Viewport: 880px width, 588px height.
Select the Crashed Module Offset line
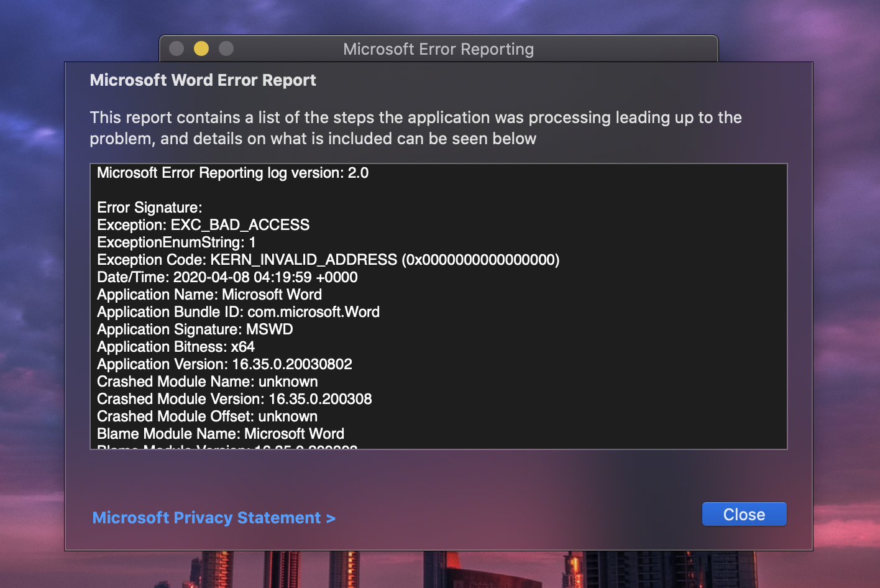click(207, 416)
